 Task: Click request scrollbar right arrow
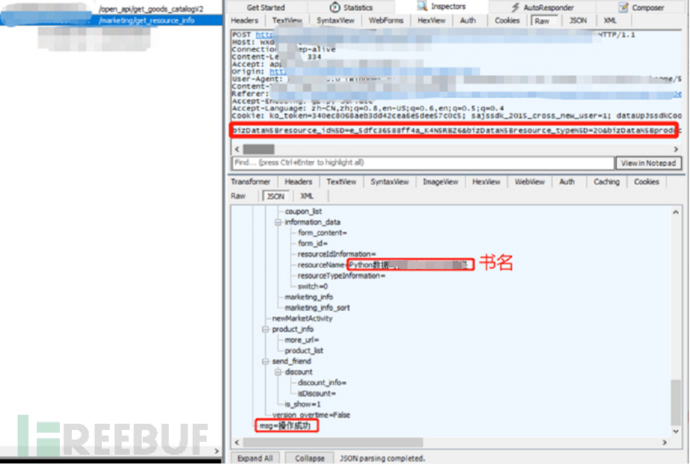pyautogui.click(x=676, y=149)
